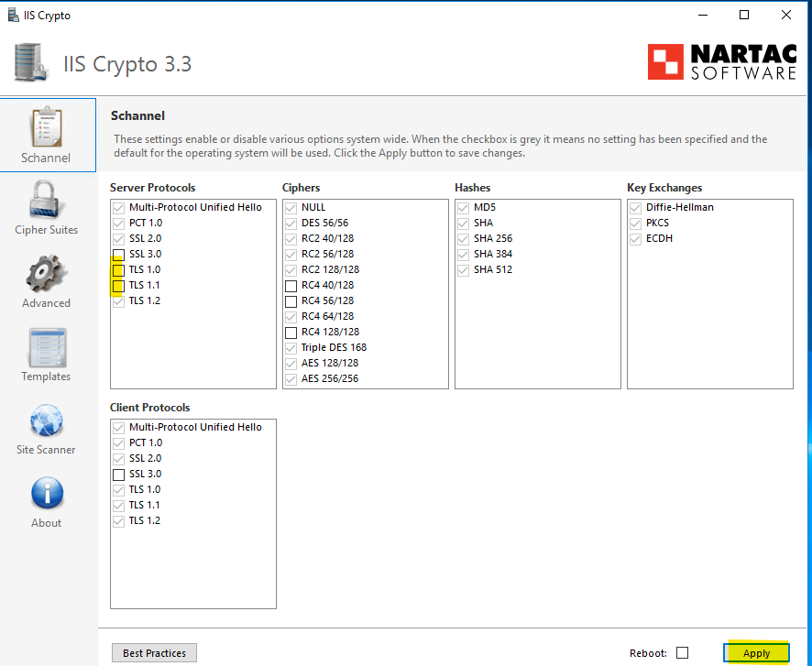Viewport: 812px width, 666px height.
Task: Toggle server protocol SSL 3.0 checkbox
Action: pyautogui.click(x=118, y=255)
